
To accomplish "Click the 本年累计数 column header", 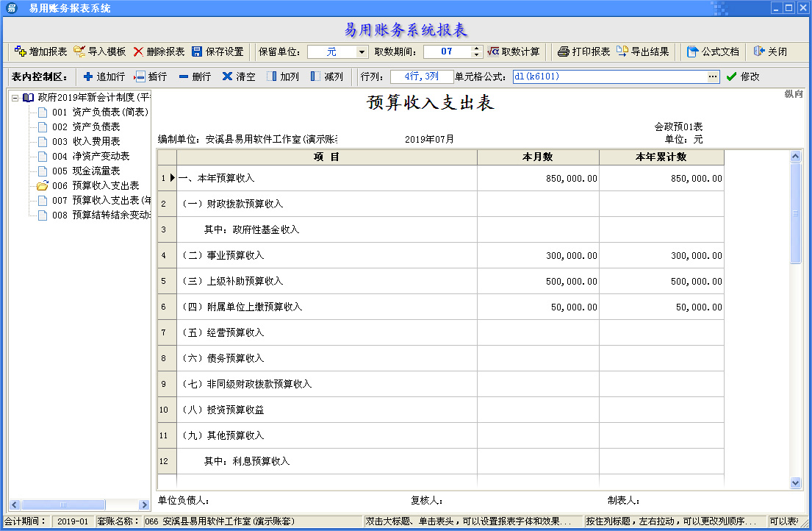I will pos(661,157).
